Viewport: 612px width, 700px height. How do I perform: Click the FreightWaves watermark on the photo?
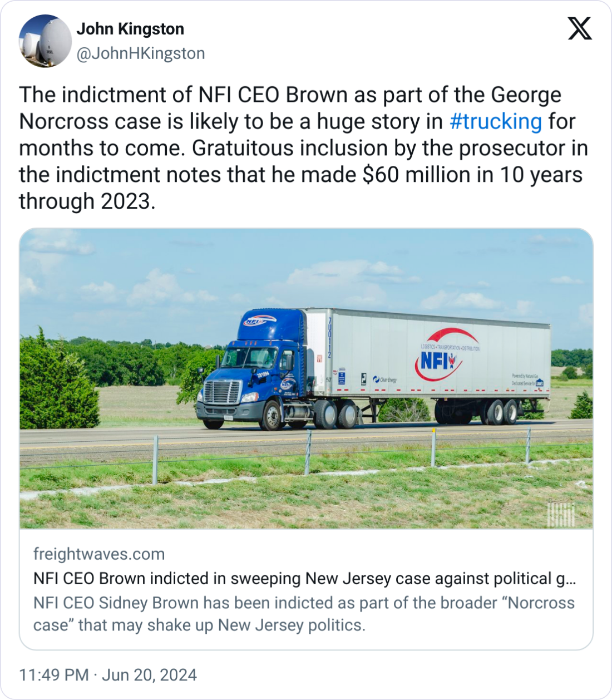coord(561,514)
